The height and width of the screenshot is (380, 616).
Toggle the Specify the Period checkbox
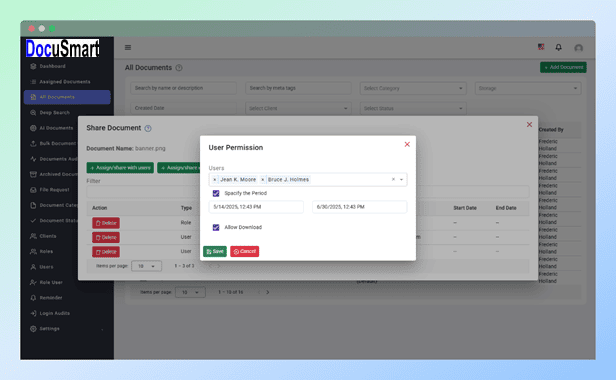216,193
